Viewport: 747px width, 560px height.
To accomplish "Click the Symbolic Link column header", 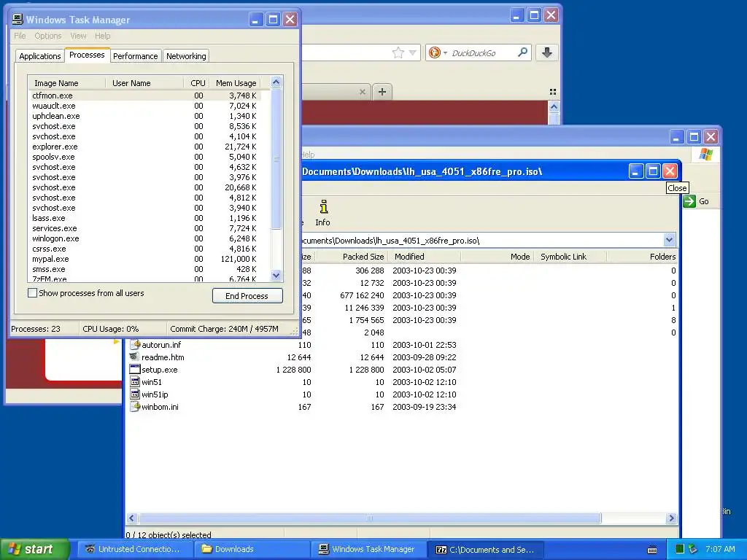I will click(570, 257).
